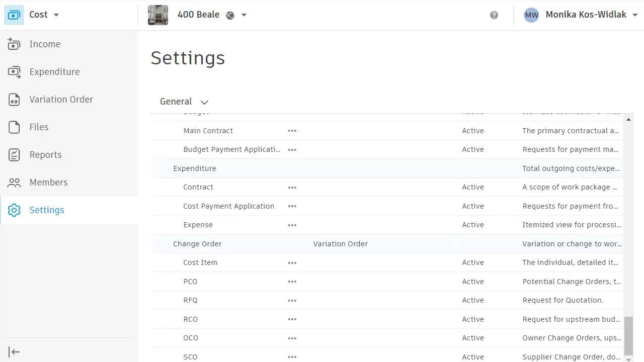Click the 400 Beale project thumbnail
The width and height of the screenshot is (644, 362).
(158, 15)
